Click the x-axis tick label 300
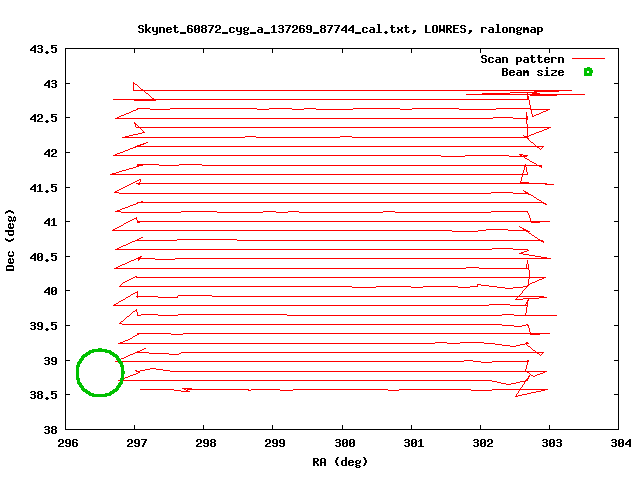This screenshot has width=640, height=480. pyautogui.click(x=345, y=443)
